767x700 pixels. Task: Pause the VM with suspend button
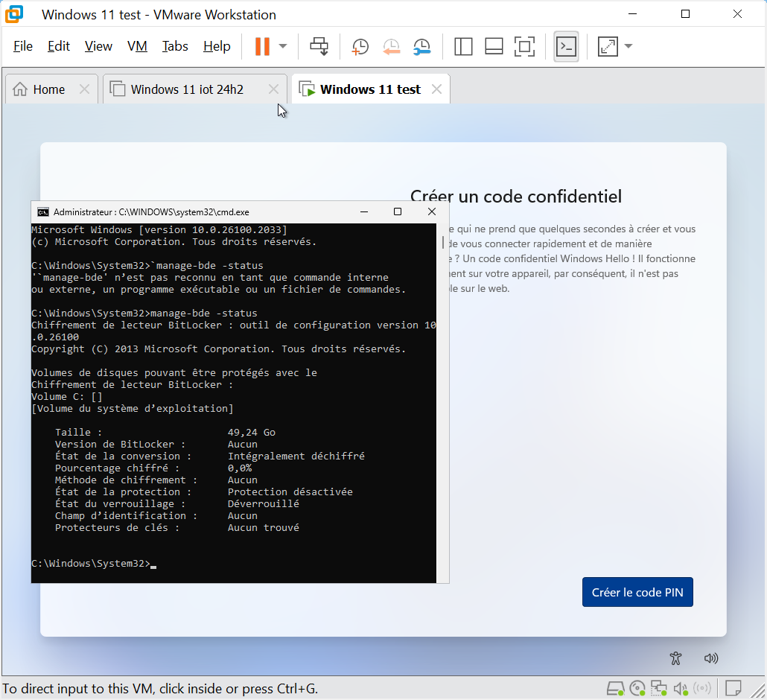click(x=262, y=46)
